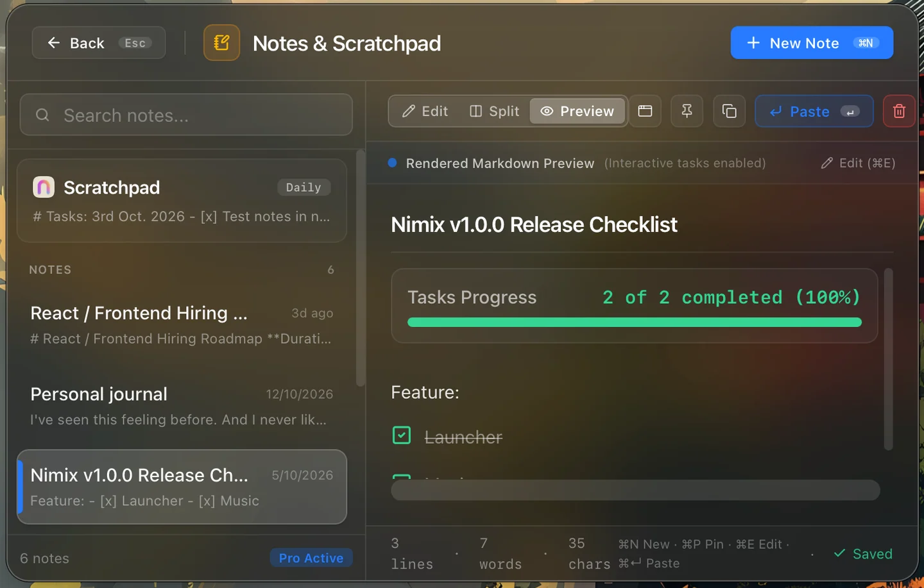
Task: Click the Pro Active badge
Action: click(311, 558)
